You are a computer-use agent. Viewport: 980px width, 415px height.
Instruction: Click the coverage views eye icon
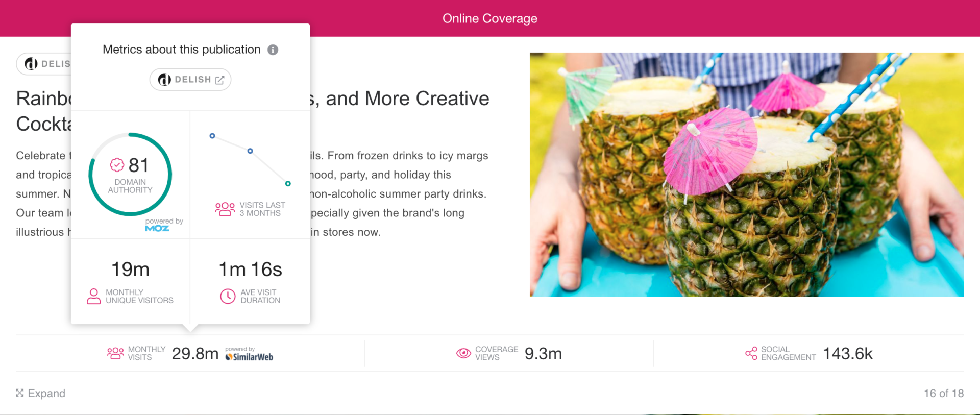pyautogui.click(x=463, y=353)
